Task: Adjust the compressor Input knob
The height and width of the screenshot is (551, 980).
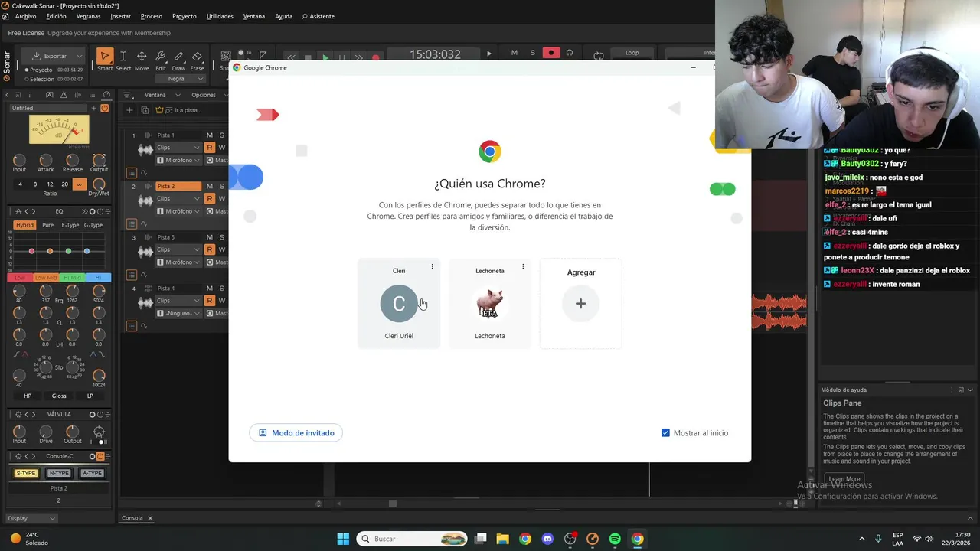Action: pos(19,160)
